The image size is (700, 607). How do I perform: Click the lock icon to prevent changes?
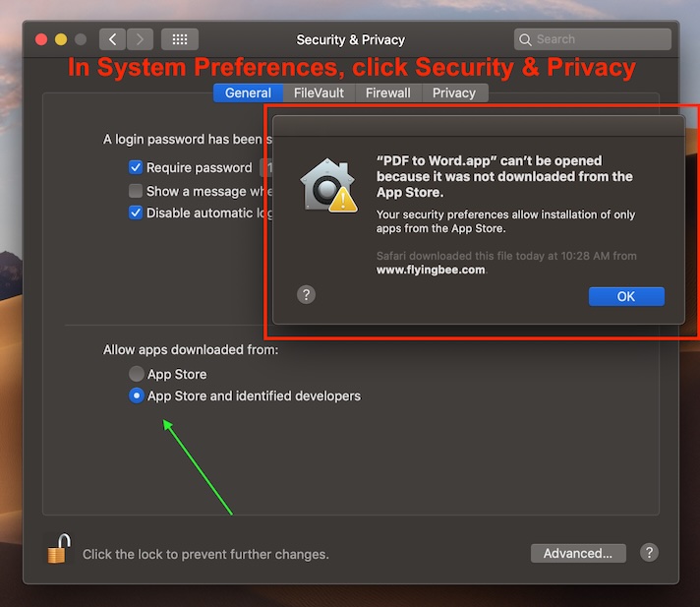tap(58, 549)
